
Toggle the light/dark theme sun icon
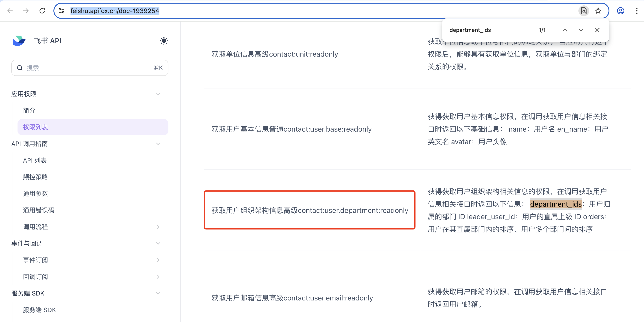click(164, 41)
